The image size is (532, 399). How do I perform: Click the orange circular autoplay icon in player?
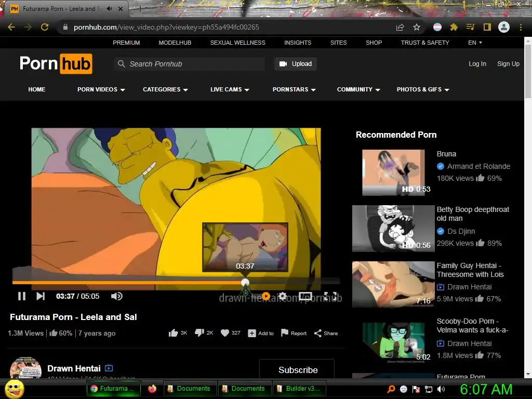click(266, 296)
